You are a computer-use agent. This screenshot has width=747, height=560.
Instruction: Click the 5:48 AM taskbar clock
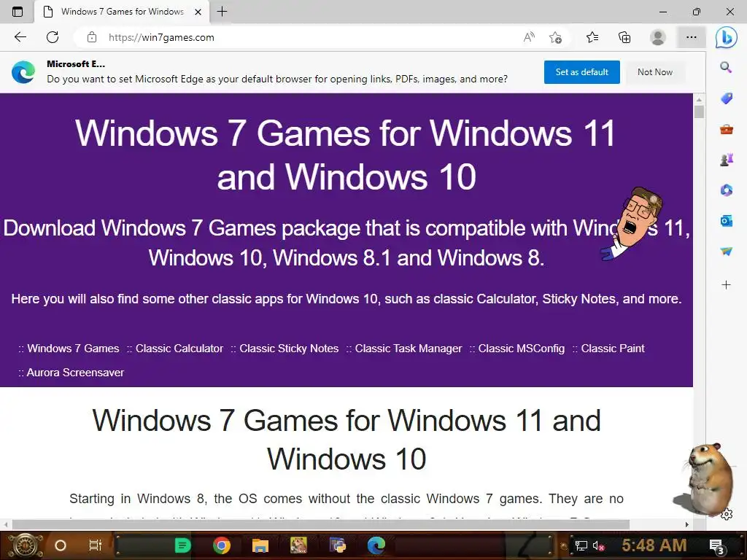654,545
